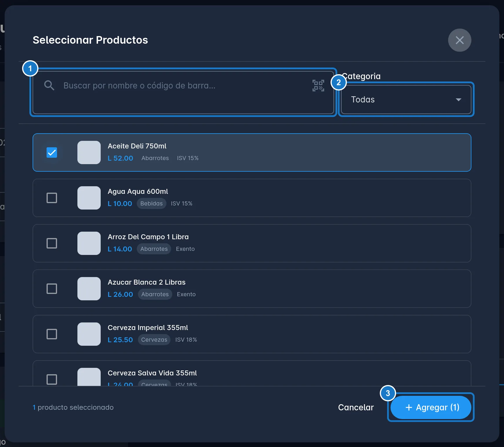Click the Cerveza Imperial product thumbnail

pyautogui.click(x=89, y=334)
